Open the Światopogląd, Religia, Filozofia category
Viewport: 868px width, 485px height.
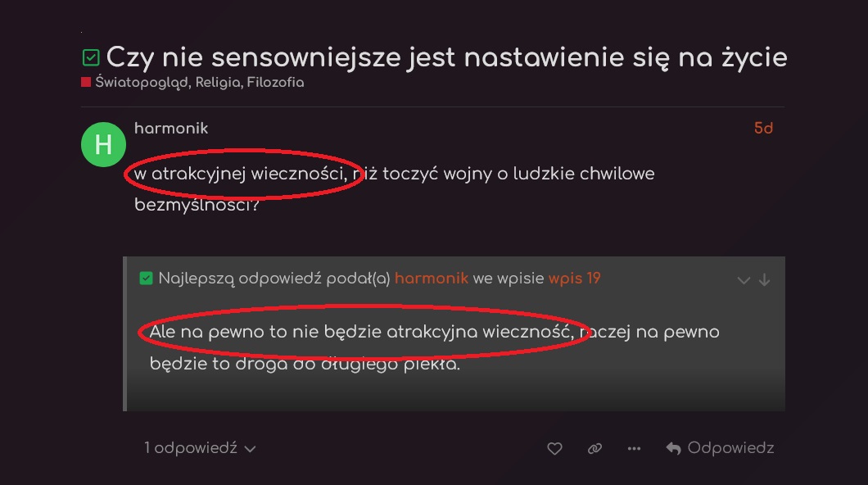[199, 83]
